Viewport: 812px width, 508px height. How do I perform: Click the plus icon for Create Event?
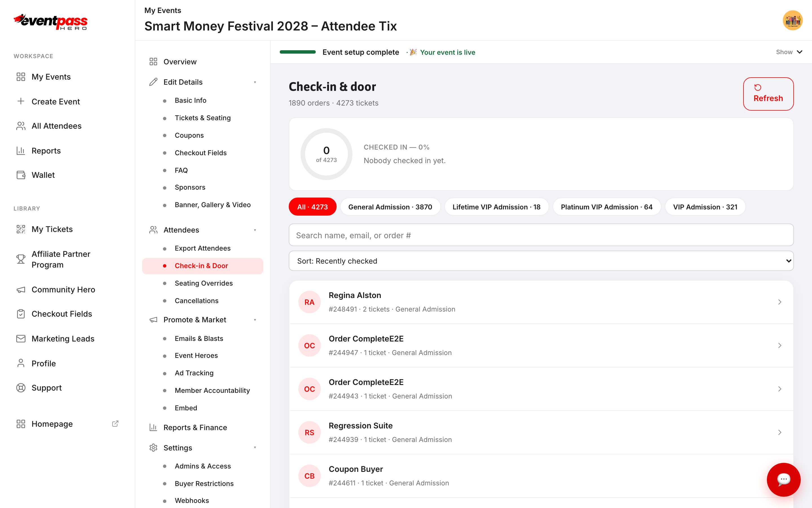pos(21,101)
